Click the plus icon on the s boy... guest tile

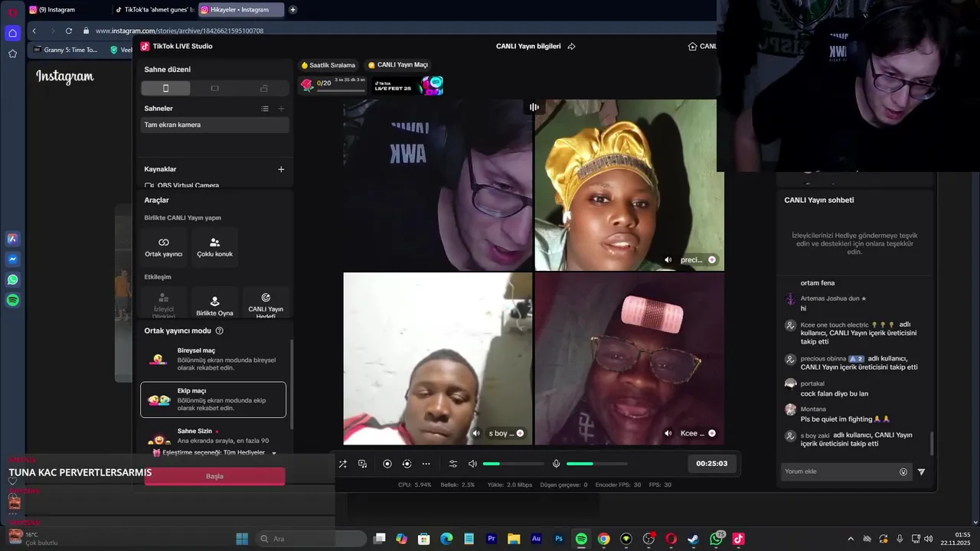pyautogui.click(x=520, y=433)
